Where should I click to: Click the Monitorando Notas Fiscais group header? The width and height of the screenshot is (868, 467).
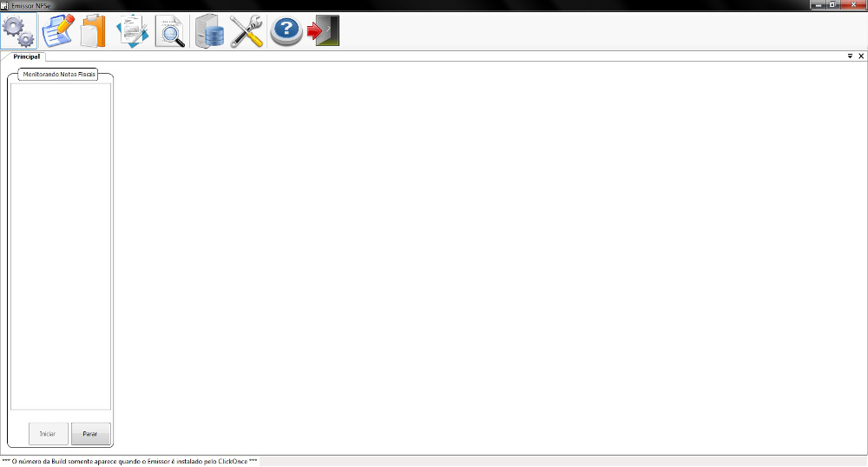tap(60, 76)
